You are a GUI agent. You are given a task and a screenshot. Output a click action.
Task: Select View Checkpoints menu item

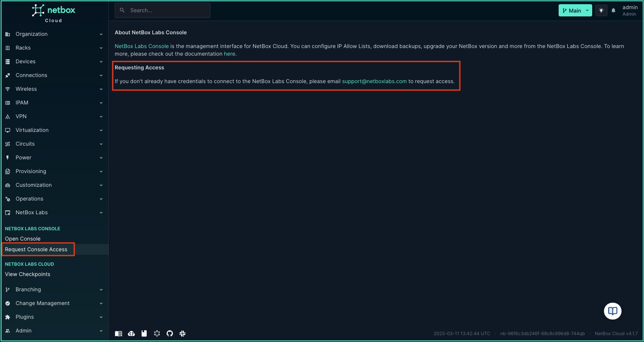28,274
